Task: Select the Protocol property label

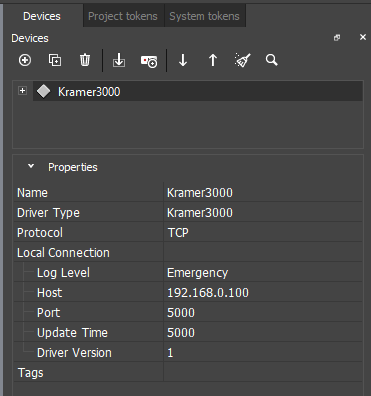Action: (x=40, y=233)
